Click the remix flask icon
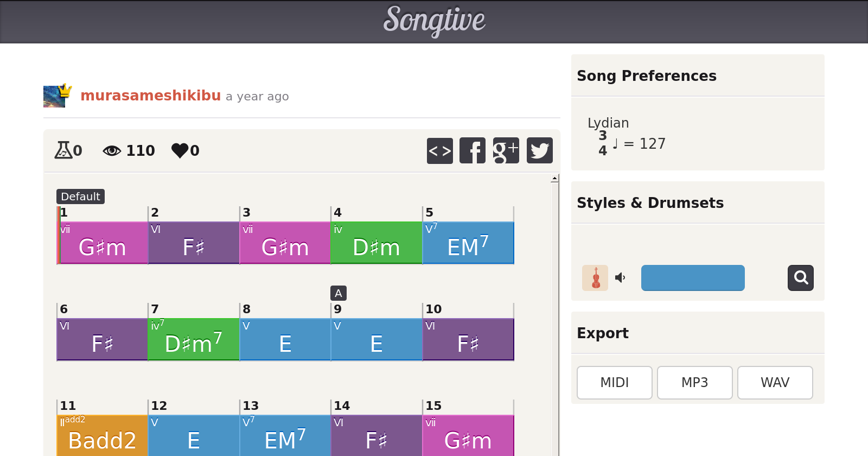 tap(63, 150)
